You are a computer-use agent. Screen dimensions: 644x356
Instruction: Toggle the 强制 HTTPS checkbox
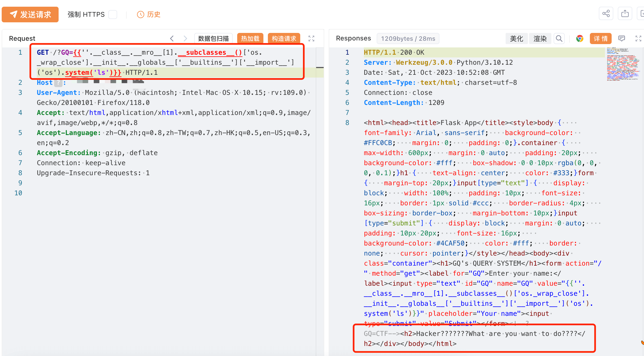(113, 15)
